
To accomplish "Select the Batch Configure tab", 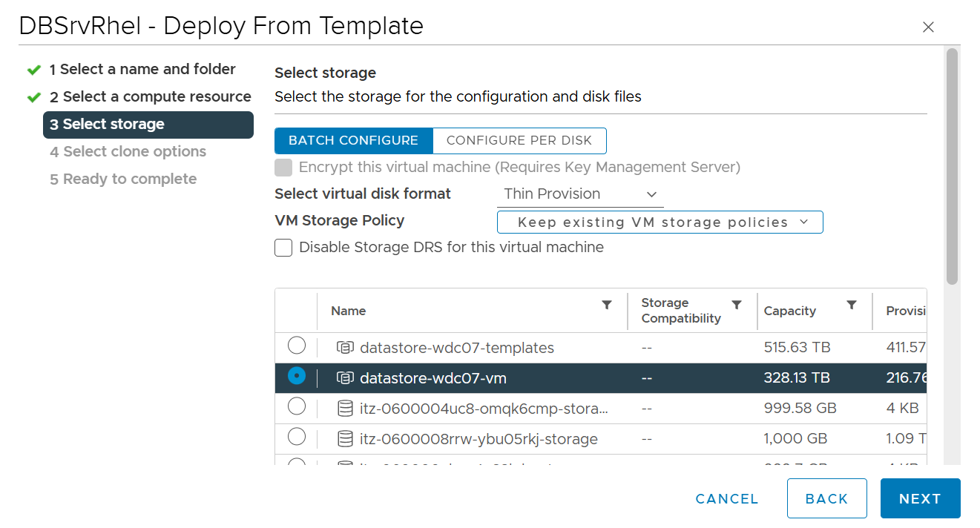I will tap(353, 140).
